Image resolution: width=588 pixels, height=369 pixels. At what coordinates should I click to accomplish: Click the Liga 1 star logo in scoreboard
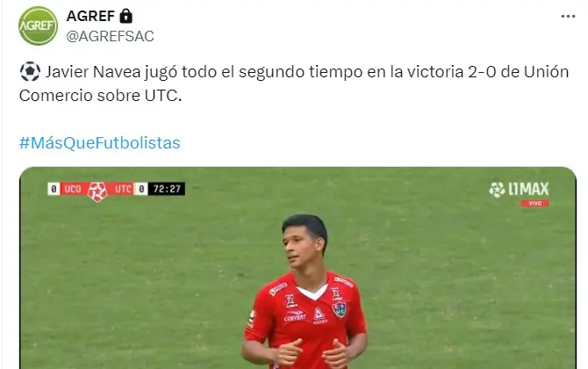coord(97,192)
